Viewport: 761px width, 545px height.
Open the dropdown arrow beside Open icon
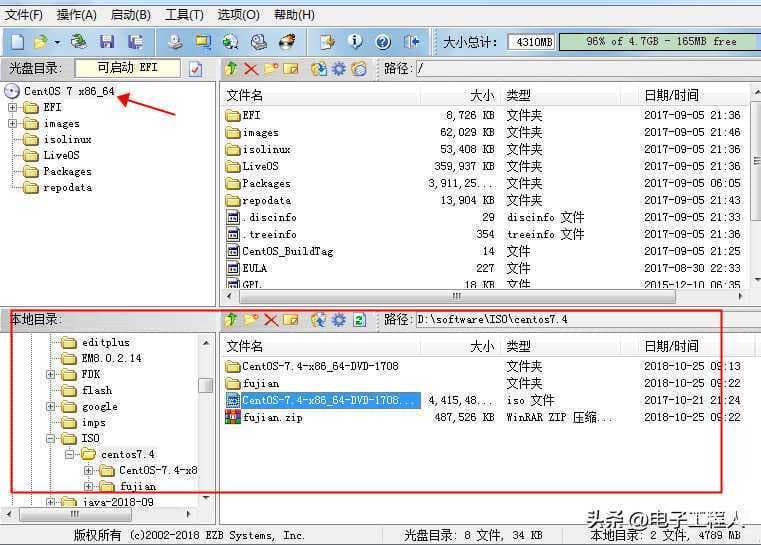(x=57, y=42)
